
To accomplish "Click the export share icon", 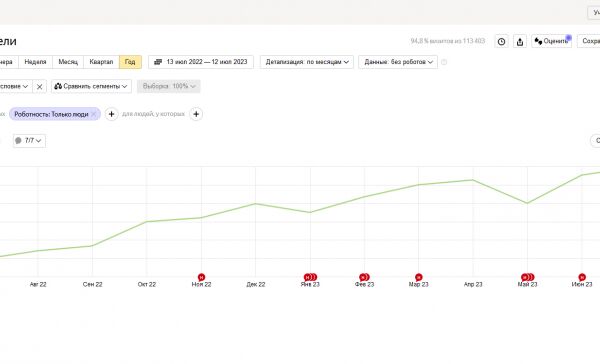I will [520, 41].
